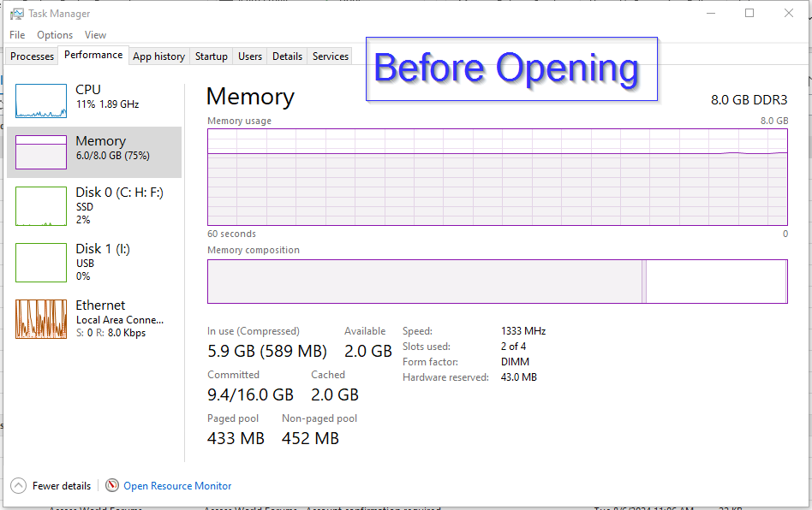Switch to the Processes tab

click(33, 56)
